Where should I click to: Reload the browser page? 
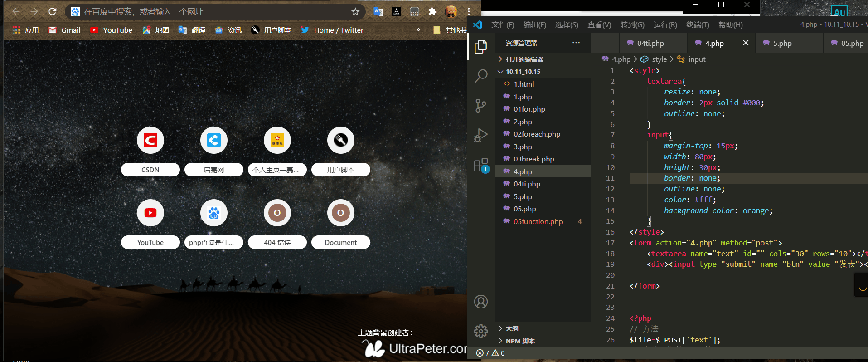(x=53, y=12)
